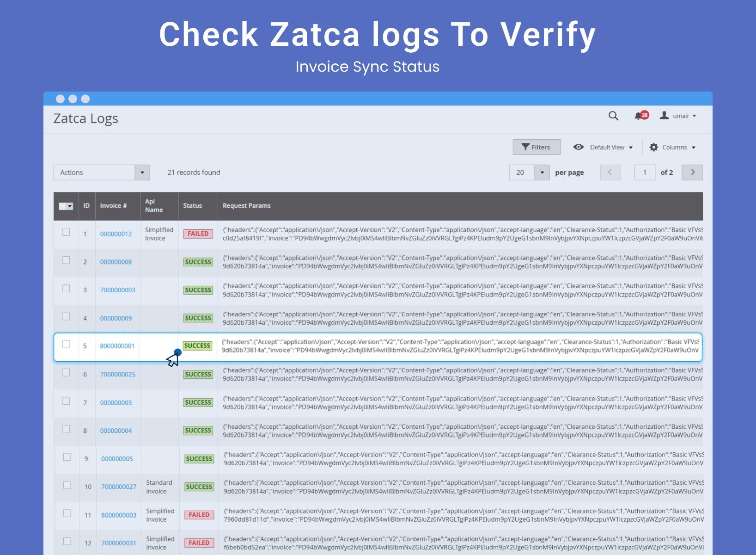Viewport: 756px width, 555px height.
Task: Open notifications via the bell icon
Action: (638, 116)
